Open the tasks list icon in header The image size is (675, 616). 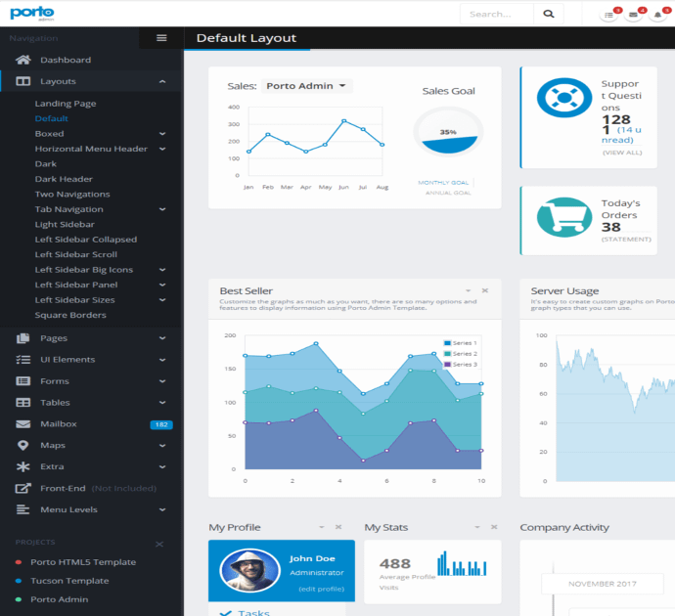608,14
